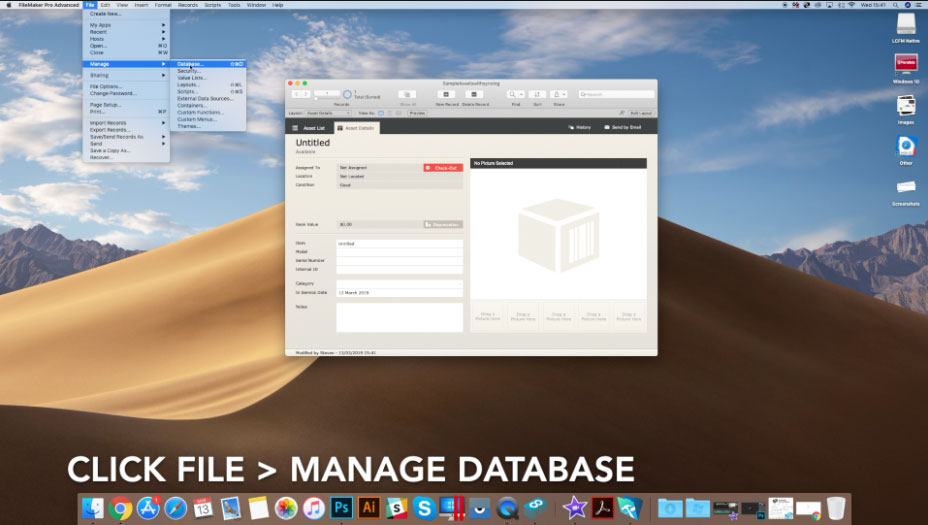Open Photos app from the Dock
The image size is (928, 525).
point(286,508)
